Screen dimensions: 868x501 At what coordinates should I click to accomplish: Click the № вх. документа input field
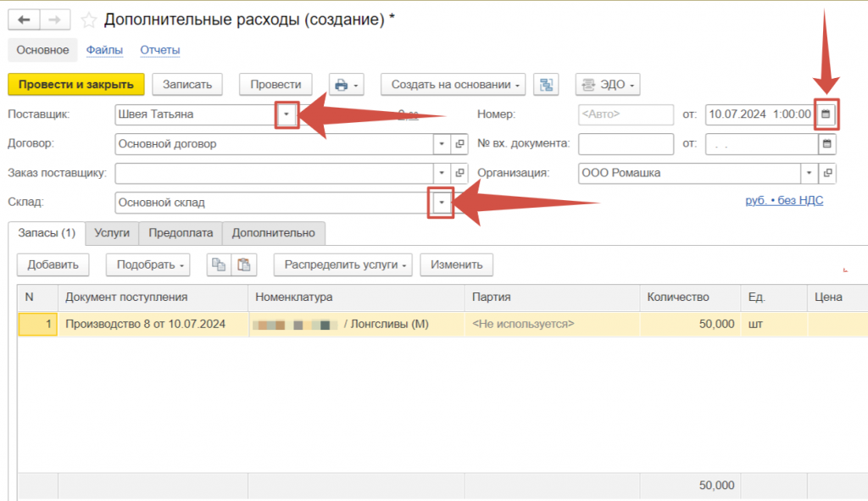(626, 144)
